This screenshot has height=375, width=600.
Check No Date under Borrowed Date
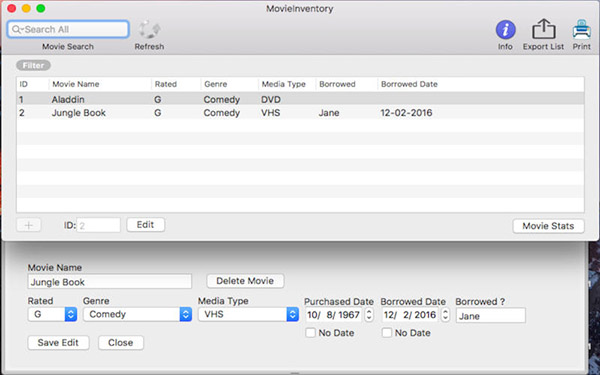click(x=387, y=333)
